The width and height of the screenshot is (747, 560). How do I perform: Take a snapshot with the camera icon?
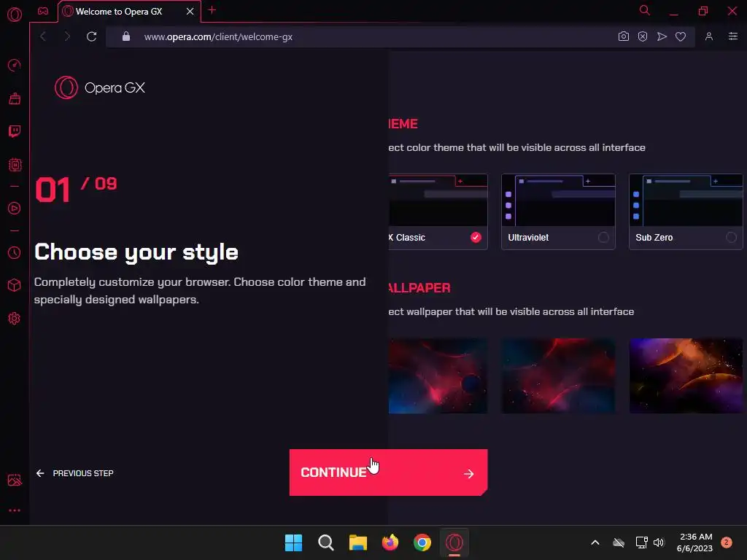pos(623,36)
